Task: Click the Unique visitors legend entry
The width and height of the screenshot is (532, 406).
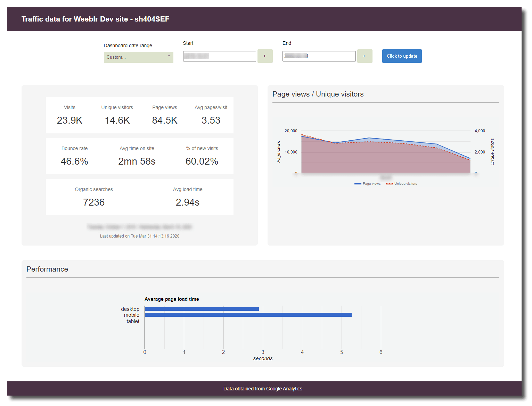Action: click(401, 184)
